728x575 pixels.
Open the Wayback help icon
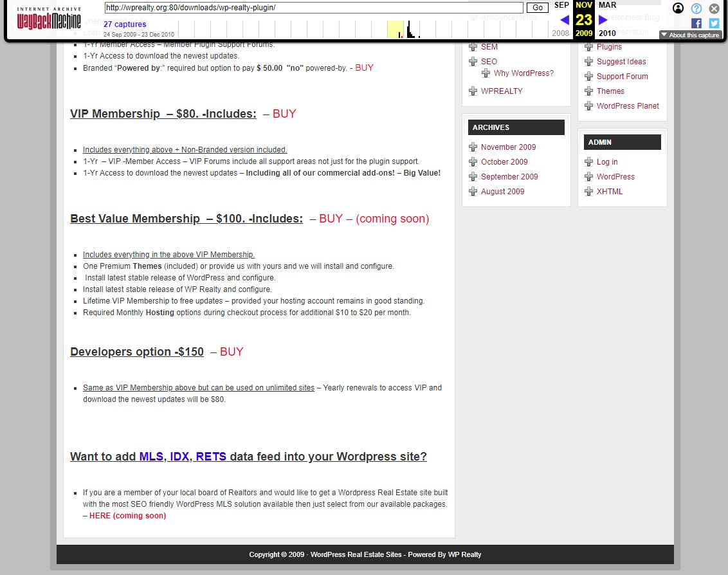(x=696, y=8)
